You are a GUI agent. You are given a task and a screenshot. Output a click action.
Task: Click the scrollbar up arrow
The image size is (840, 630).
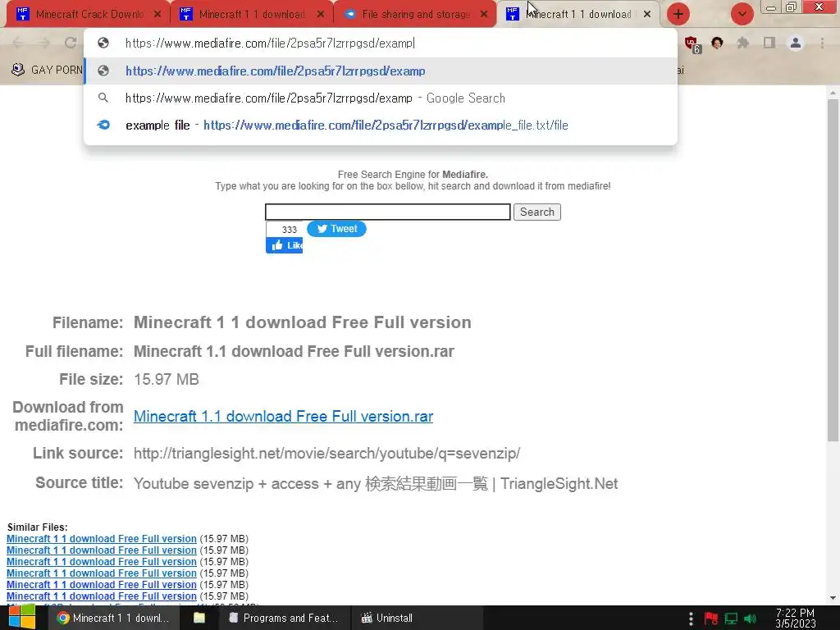pyautogui.click(x=833, y=93)
